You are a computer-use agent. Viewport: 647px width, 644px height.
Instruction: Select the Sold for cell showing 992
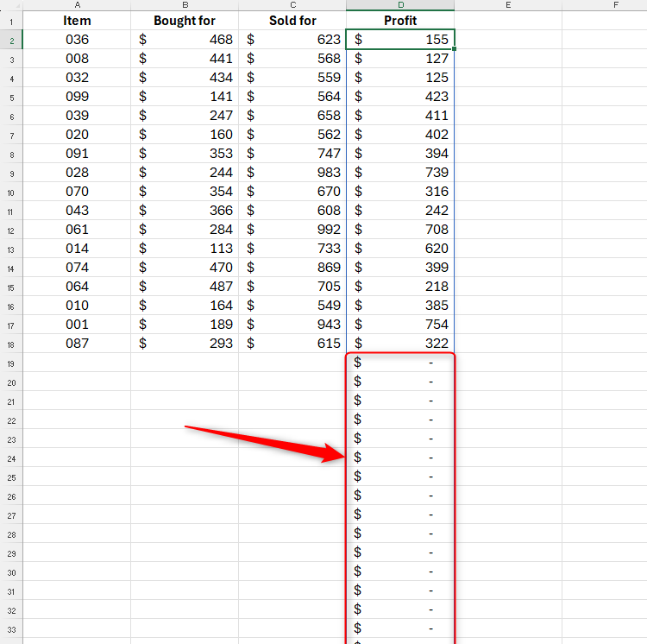click(x=292, y=230)
